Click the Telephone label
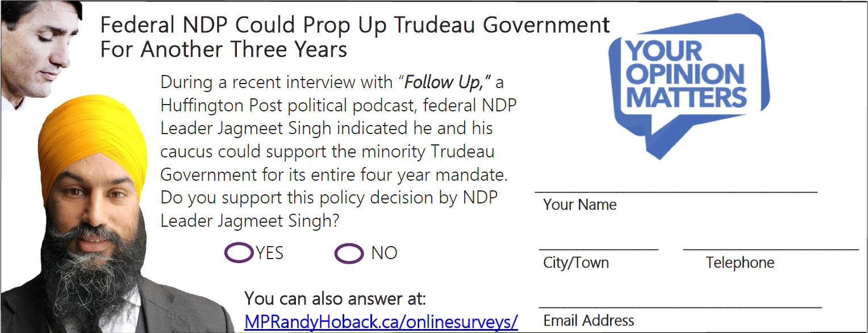868x333 pixels. point(740,263)
